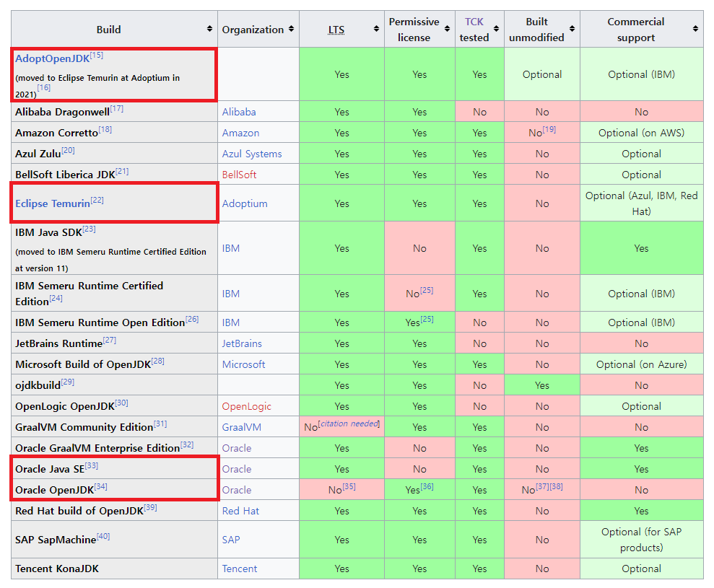Click the LTS header abbreviation

tap(336, 30)
